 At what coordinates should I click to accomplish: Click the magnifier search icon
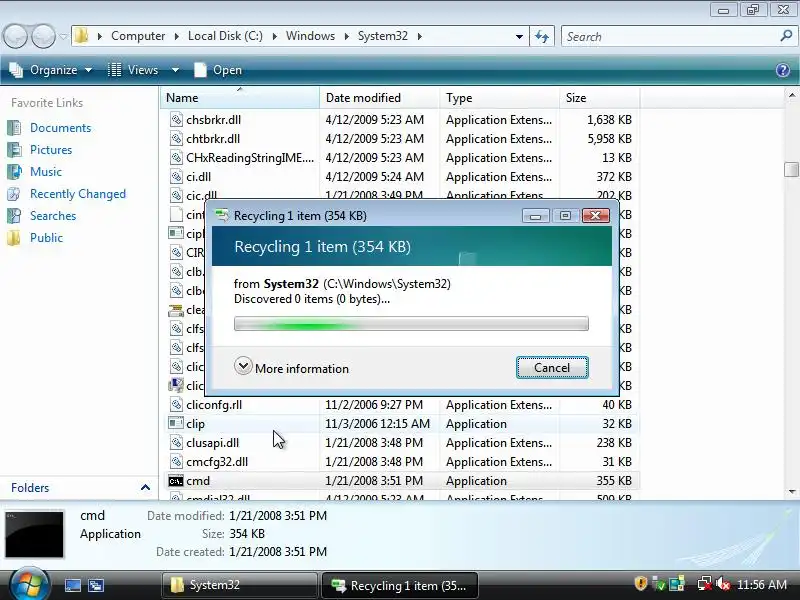[786, 36]
